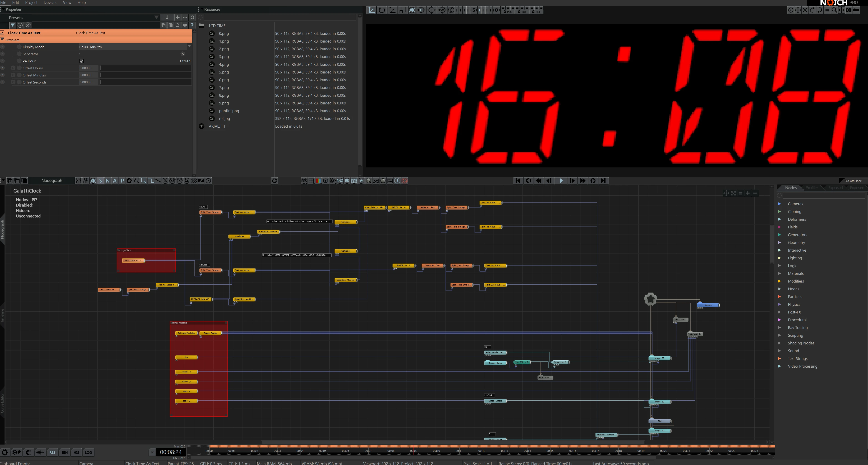
Task: Click the add preset plus icon
Action: pyautogui.click(x=177, y=18)
